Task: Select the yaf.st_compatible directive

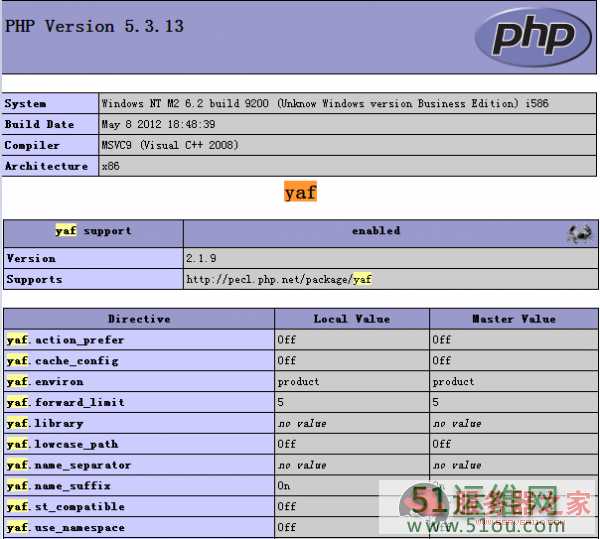Action: (x=139, y=507)
